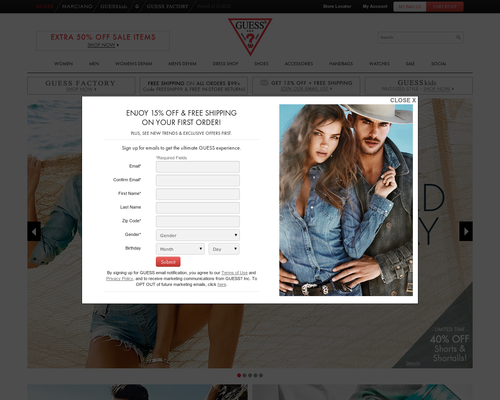Click the search magnifier icon

click(x=458, y=37)
